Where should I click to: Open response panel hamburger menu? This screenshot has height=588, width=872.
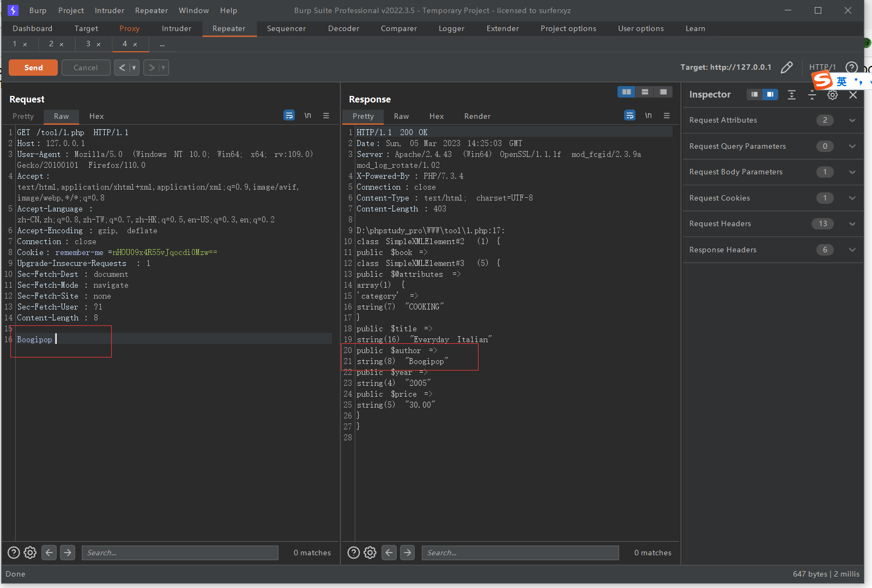[x=667, y=116]
